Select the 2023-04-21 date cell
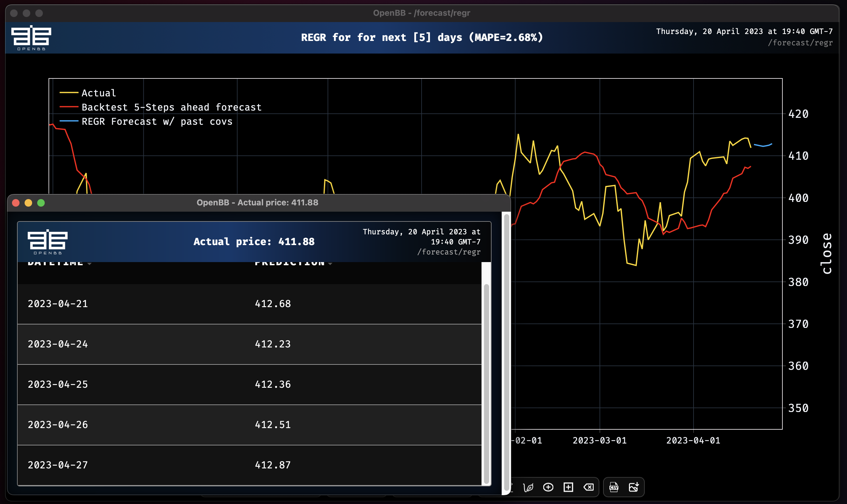Image resolution: width=847 pixels, height=504 pixels. tap(58, 304)
